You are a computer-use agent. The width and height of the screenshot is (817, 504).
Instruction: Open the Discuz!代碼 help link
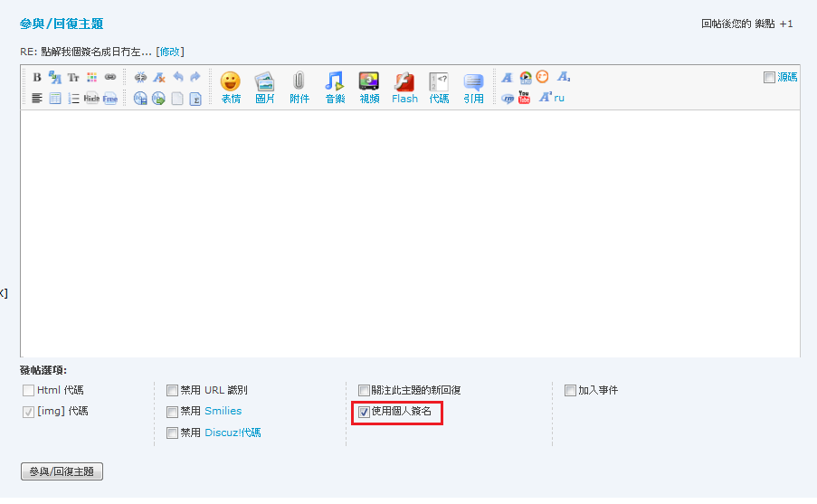pos(233,433)
